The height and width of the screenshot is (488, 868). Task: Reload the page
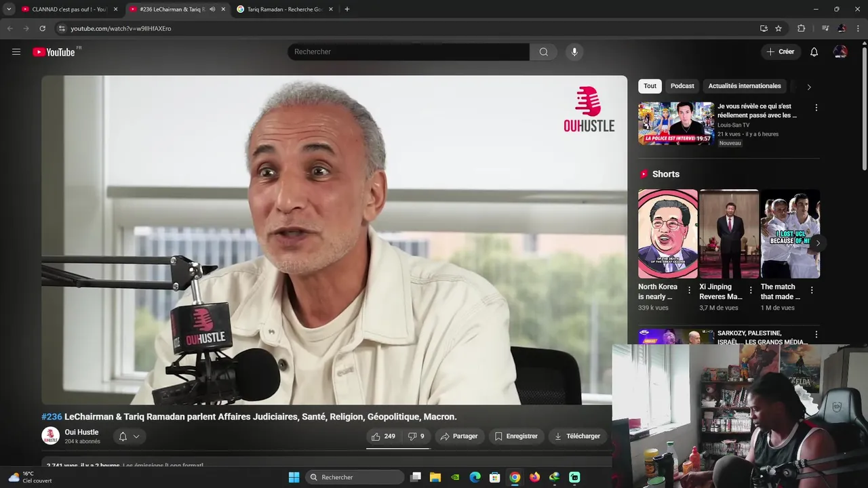point(42,28)
